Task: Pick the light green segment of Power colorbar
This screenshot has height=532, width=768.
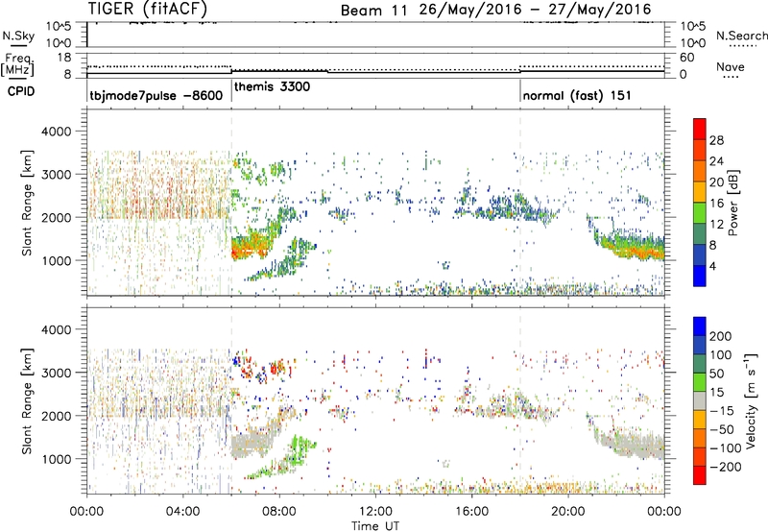Action: [x=700, y=213]
